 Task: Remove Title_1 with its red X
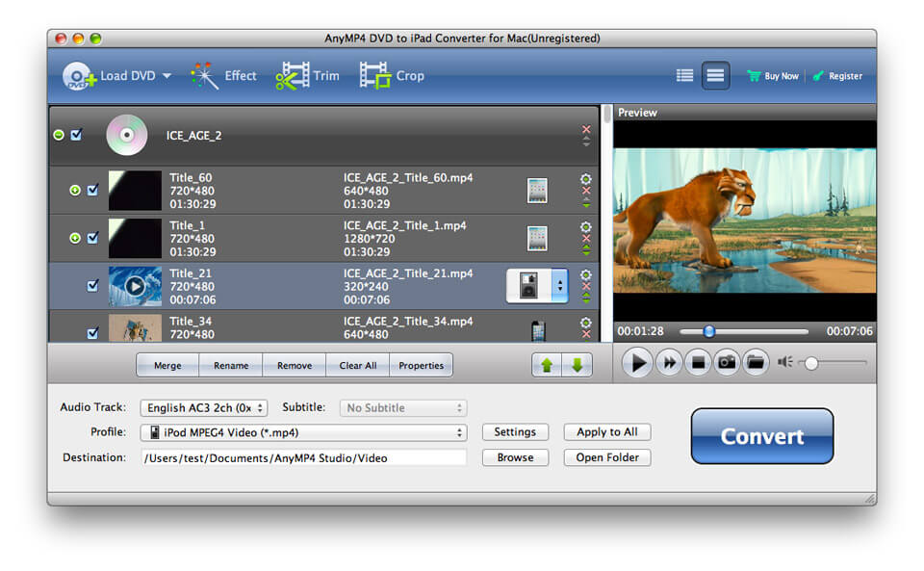586,239
